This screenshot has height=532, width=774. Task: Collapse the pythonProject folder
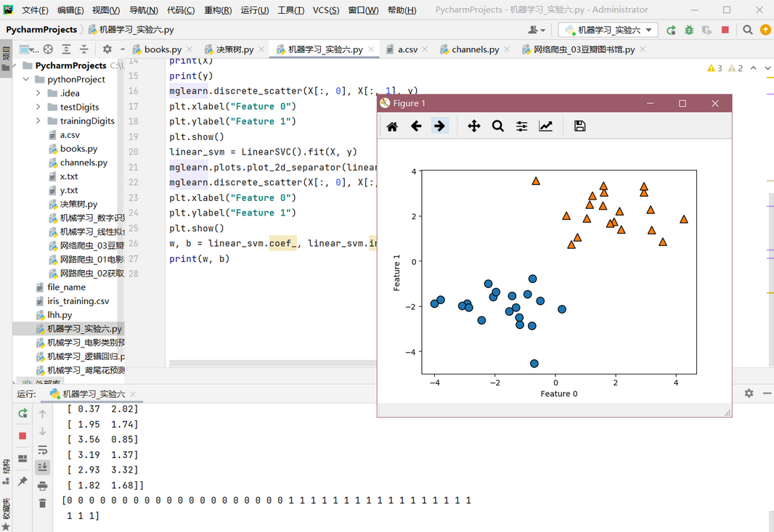coord(26,80)
